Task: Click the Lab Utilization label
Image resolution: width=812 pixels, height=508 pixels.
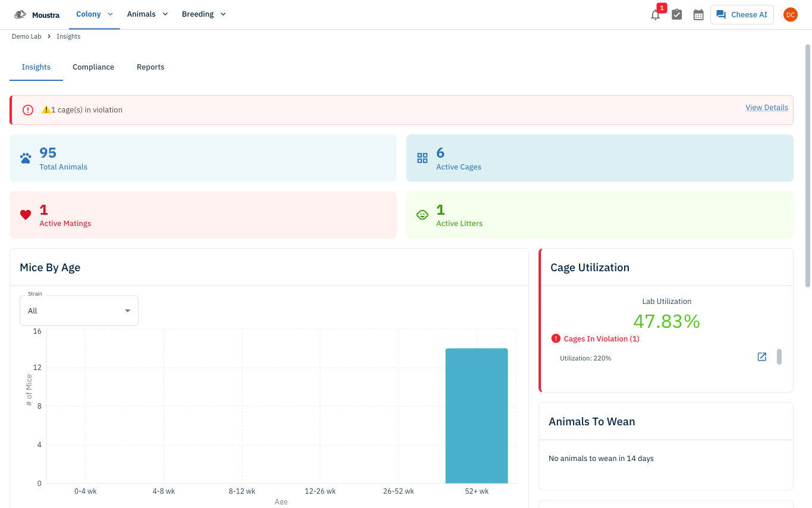Action: point(667,302)
